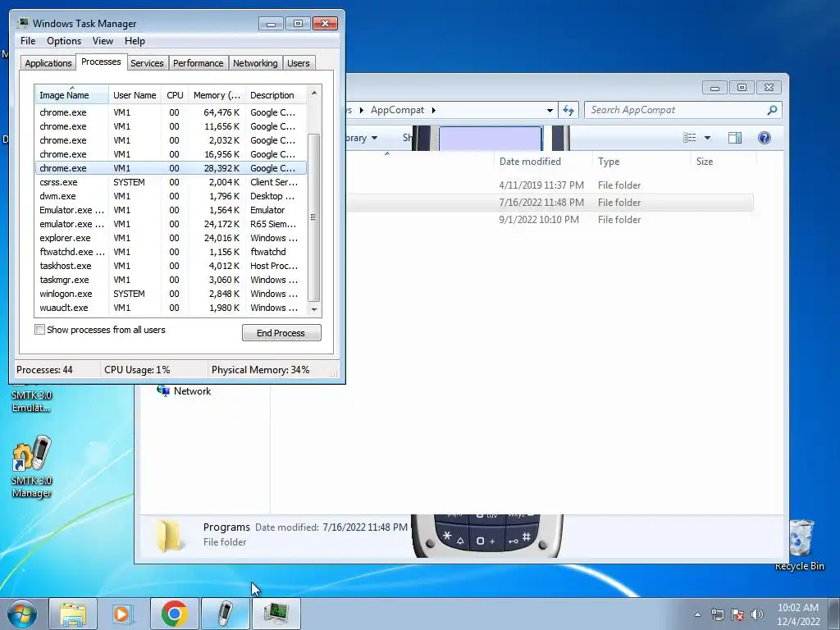The height and width of the screenshot is (630, 840).
Task: Select the folder row dated 9/1/2022 10:10 PM
Action: [x=550, y=220]
